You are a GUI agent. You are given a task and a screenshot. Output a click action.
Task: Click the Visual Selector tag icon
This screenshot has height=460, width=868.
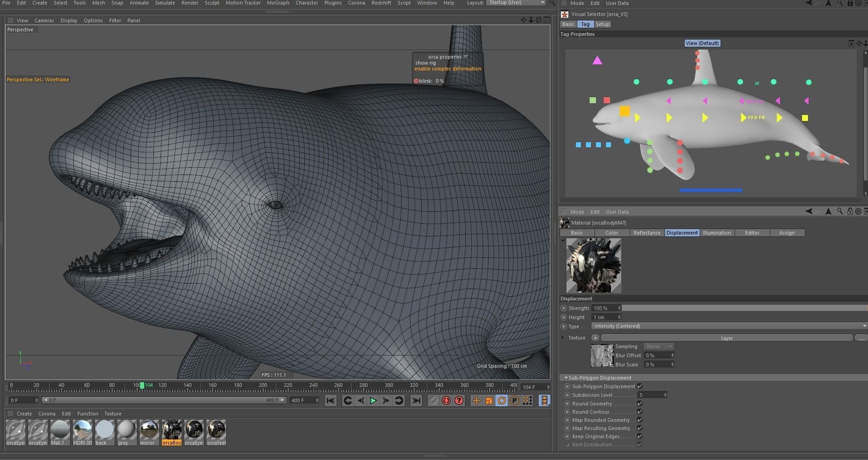pyautogui.click(x=565, y=14)
